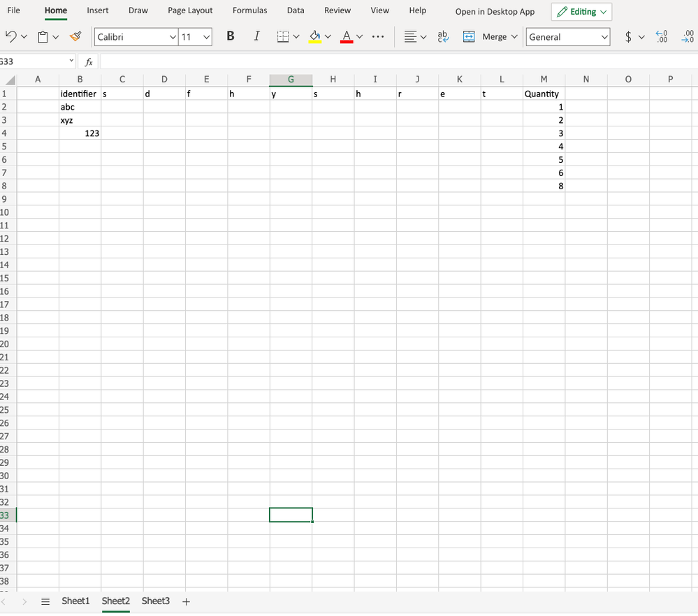Open the Number Format dropdown showing General
Screen dimensions: 698x616
[x=568, y=36]
